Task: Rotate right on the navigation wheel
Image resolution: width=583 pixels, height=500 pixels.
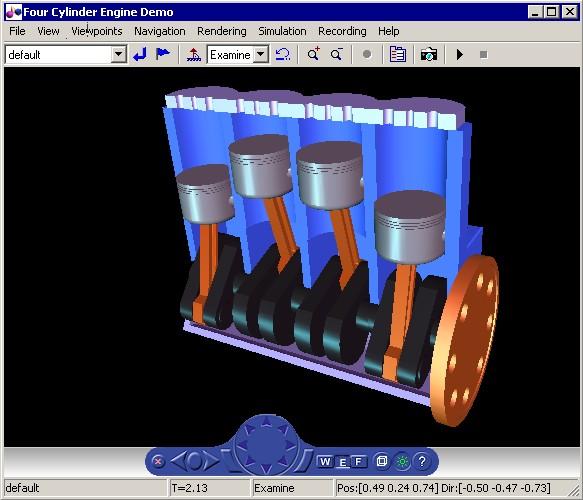Action: click(291, 445)
